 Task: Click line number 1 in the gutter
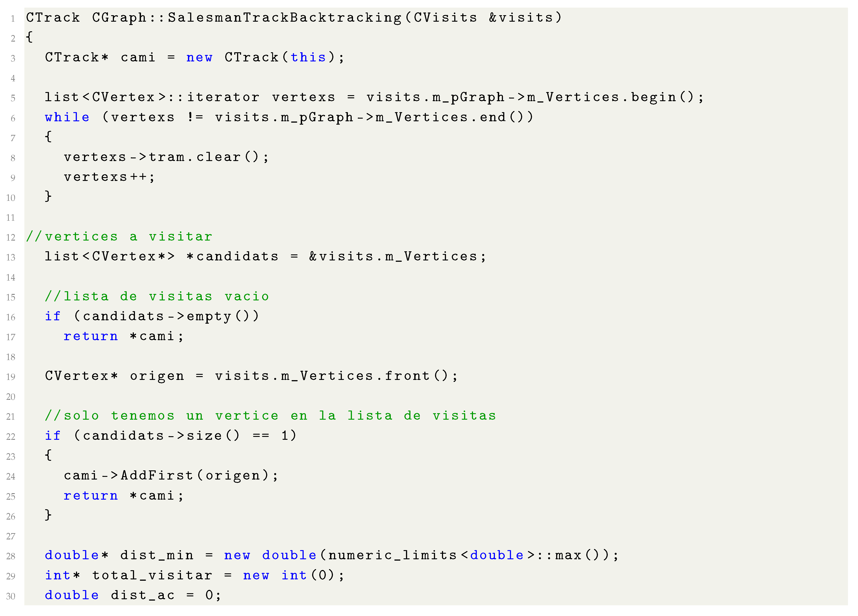coord(13,19)
